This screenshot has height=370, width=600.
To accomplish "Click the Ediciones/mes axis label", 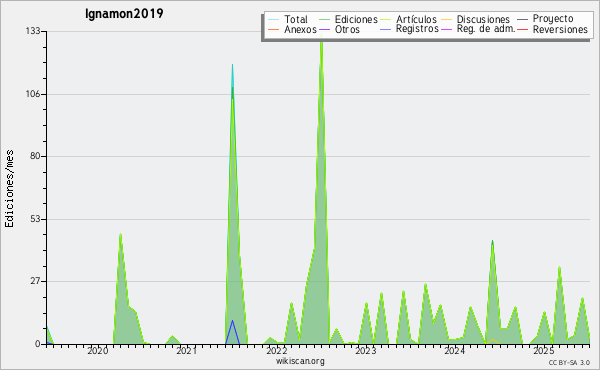I will (9, 189).
